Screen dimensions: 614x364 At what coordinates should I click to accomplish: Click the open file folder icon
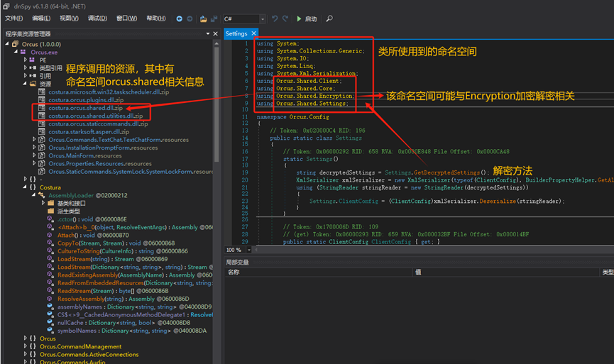click(203, 18)
